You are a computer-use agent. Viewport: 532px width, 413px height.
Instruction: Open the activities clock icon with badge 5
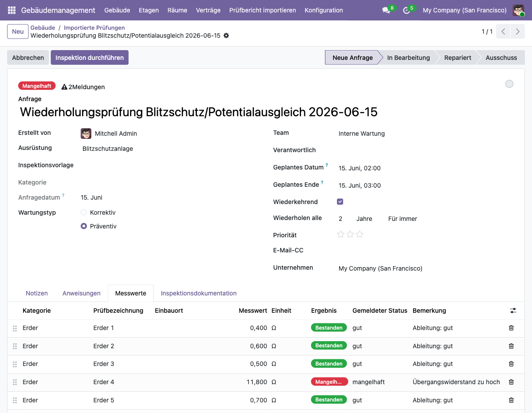tap(407, 10)
